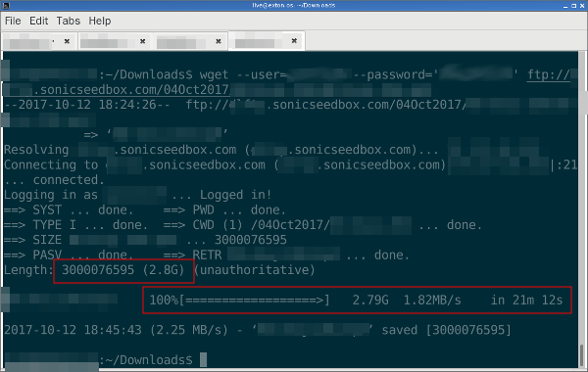
Task: Open the File menu
Action: pos(13,21)
